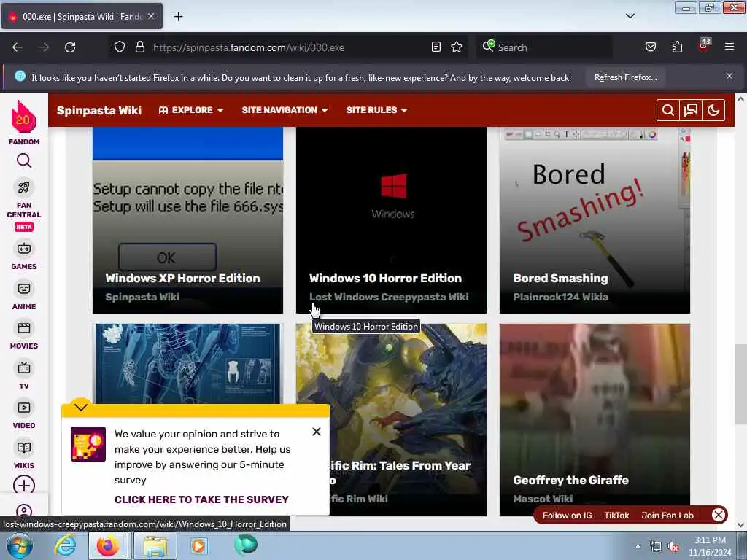747x560 pixels.
Task: Bookmark this page with star icon
Action: [457, 47]
